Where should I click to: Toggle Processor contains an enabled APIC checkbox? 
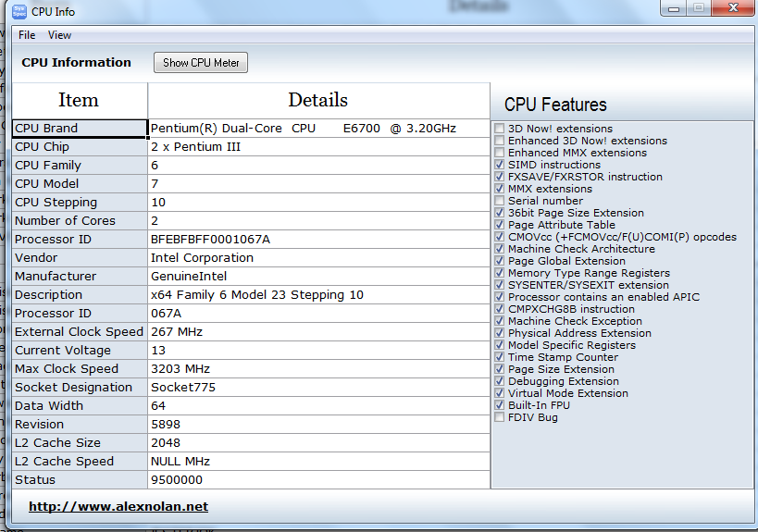click(500, 297)
